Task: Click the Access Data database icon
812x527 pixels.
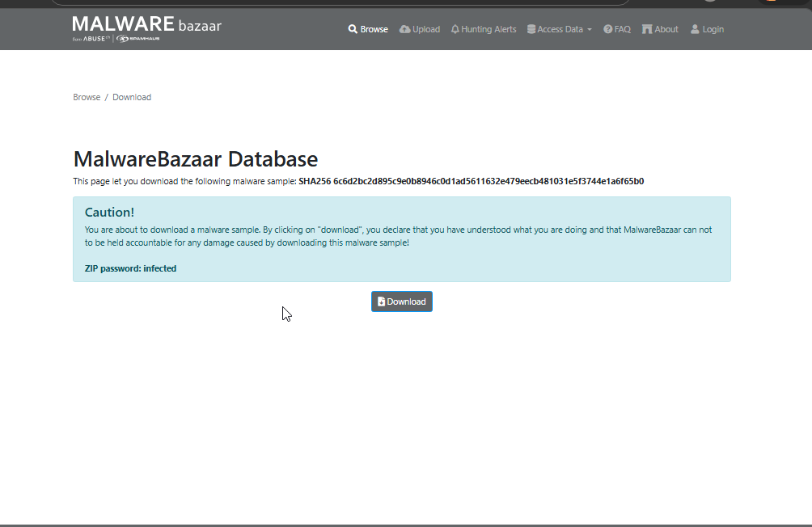Action: coord(531,30)
